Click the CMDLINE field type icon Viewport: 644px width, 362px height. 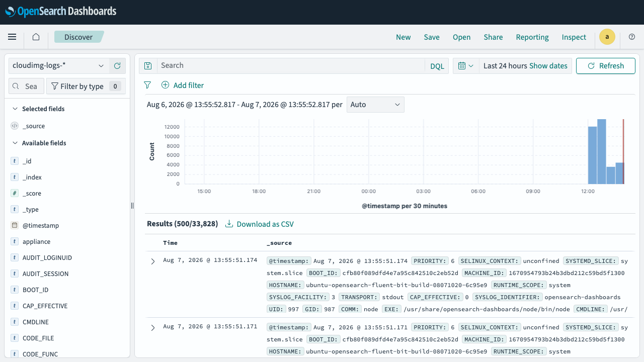point(15,322)
